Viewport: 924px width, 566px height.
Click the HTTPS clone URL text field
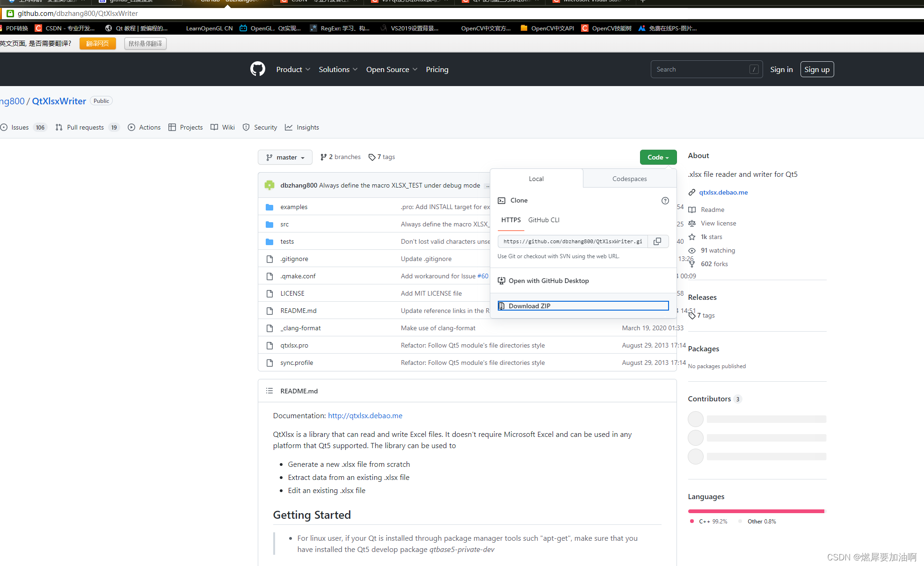pyautogui.click(x=573, y=241)
